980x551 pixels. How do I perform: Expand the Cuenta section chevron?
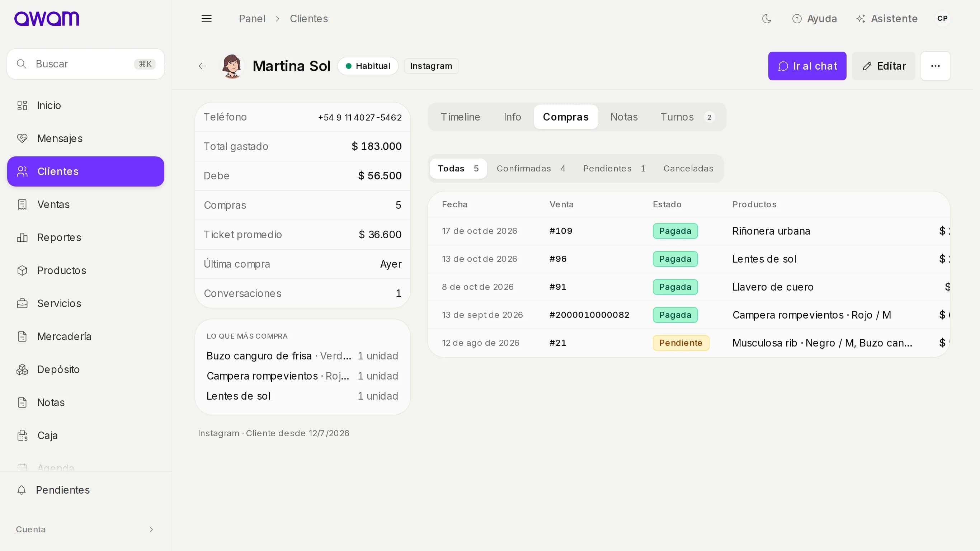click(x=151, y=529)
